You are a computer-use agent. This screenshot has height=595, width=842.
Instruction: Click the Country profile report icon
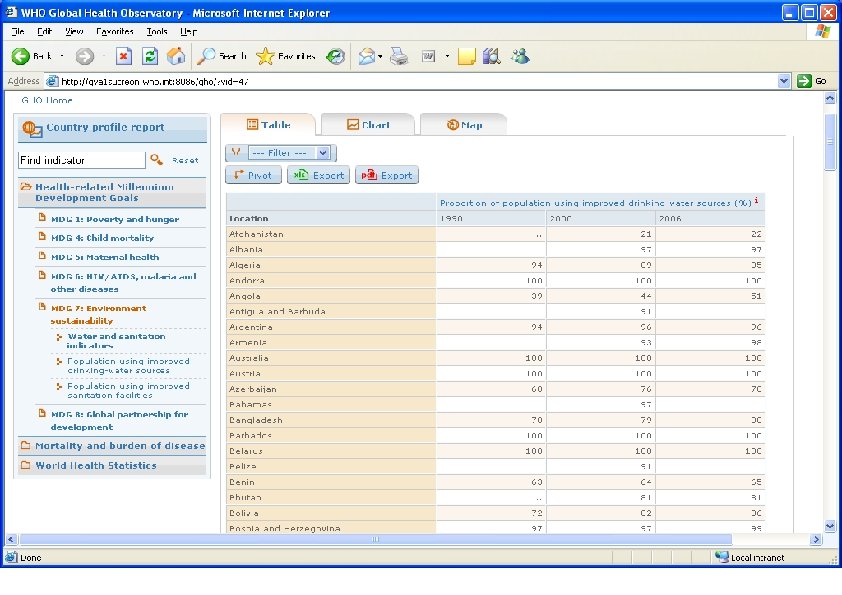pos(32,129)
